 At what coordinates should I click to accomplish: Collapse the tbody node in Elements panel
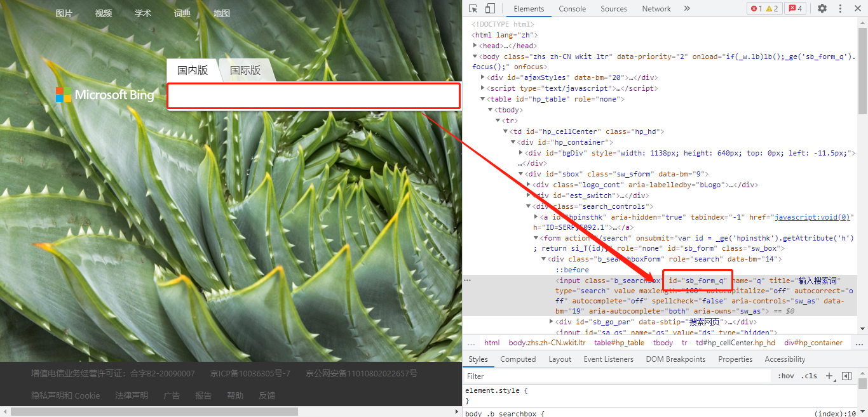(x=489, y=109)
